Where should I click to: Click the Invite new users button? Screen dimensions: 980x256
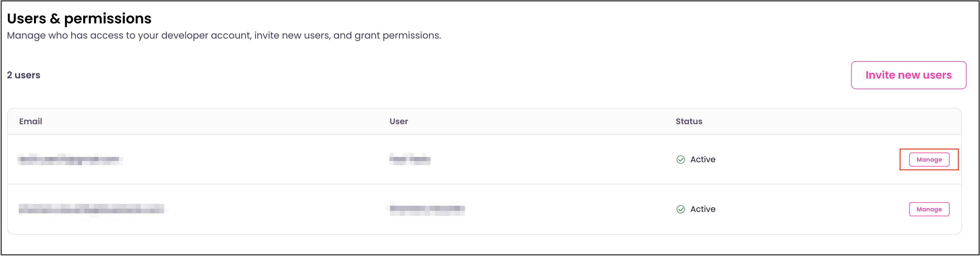tap(909, 75)
